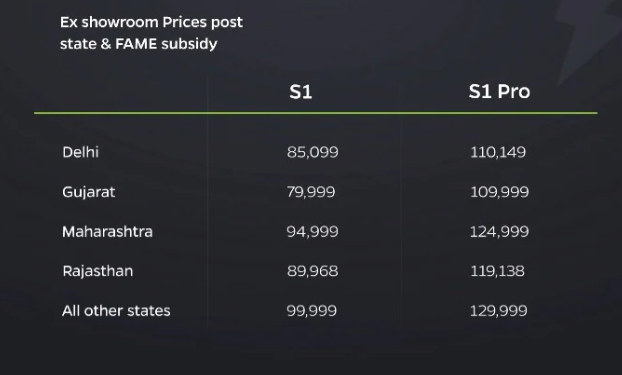The image size is (622, 375).
Task: Click other states S1 Pro price 129,999
Action: pyautogui.click(x=499, y=311)
